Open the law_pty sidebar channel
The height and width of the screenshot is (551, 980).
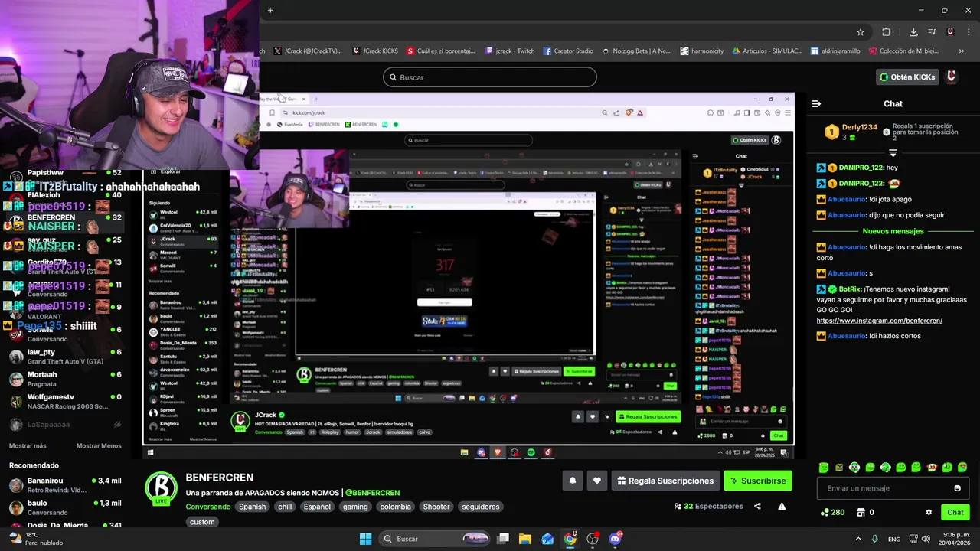click(x=65, y=357)
